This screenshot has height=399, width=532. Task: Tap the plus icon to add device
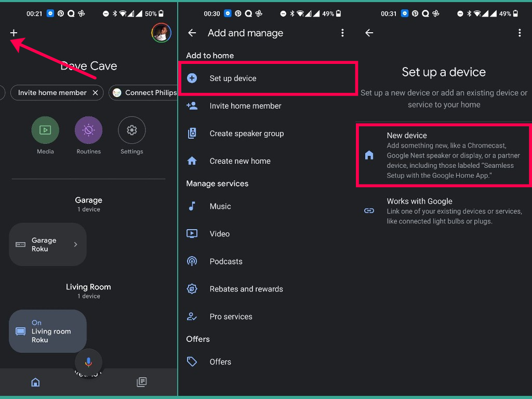[x=14, y=33]
